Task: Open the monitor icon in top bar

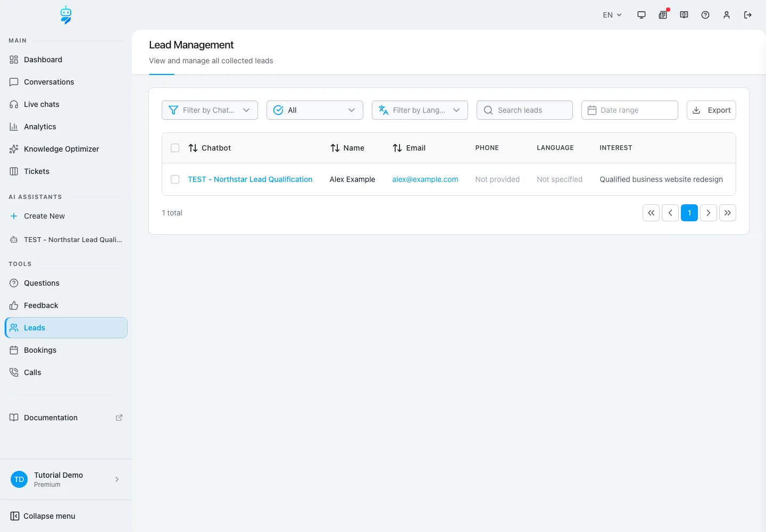Action: pyautogui.click(x=642, y=15)
